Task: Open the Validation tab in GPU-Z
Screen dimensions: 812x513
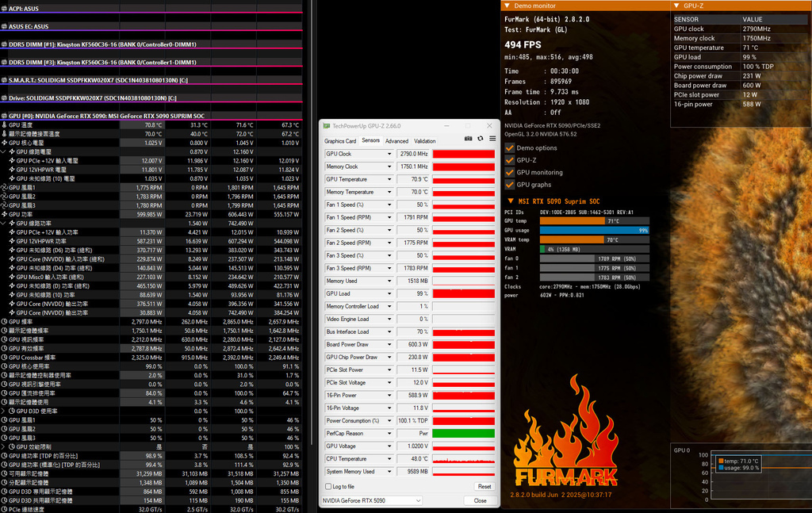Action: [425, 141]
